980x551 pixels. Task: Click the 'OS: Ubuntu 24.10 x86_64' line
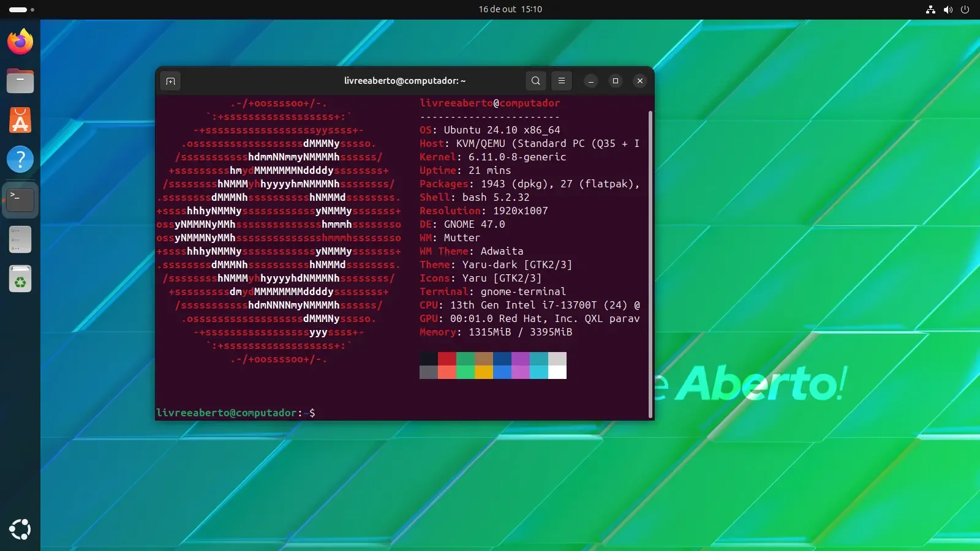click(490, 130)
